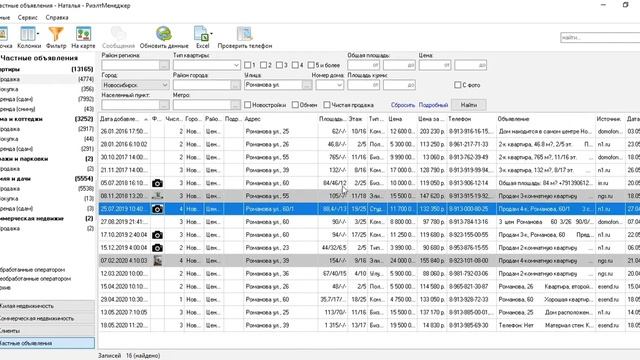This screenshot has height=360, width=640.
Task: Open the Колонки columns tool
Action: tap(28, 37)
